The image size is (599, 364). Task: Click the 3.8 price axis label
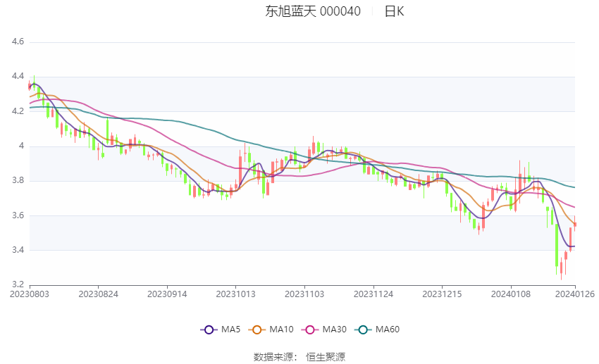[18, 180]
